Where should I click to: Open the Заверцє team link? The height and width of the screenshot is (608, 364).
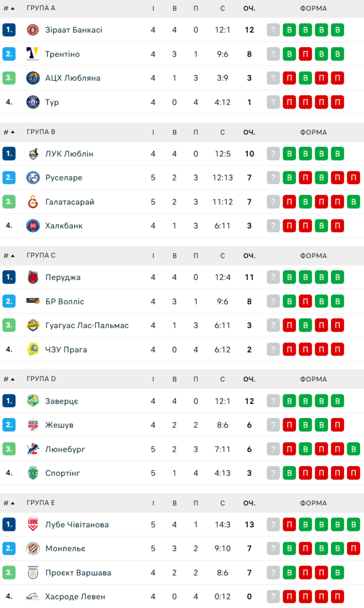point(62,401)
